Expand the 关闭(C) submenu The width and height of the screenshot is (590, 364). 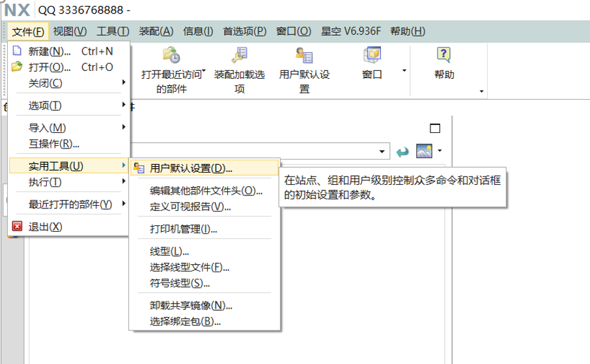tap(70, 83)
